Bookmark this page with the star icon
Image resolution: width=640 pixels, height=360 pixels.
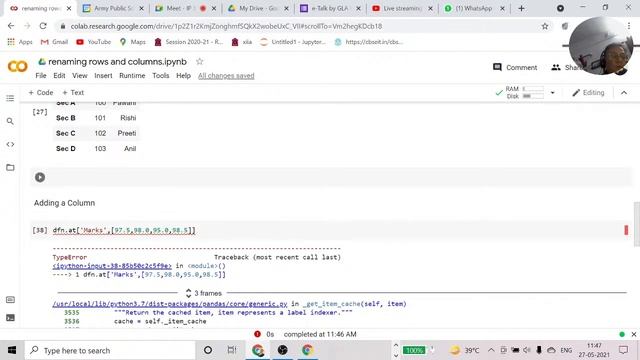545,26
